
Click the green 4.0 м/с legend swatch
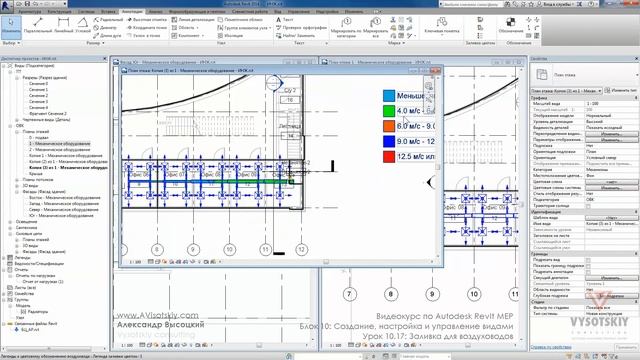pyautogui.click(x=389, y=111)
